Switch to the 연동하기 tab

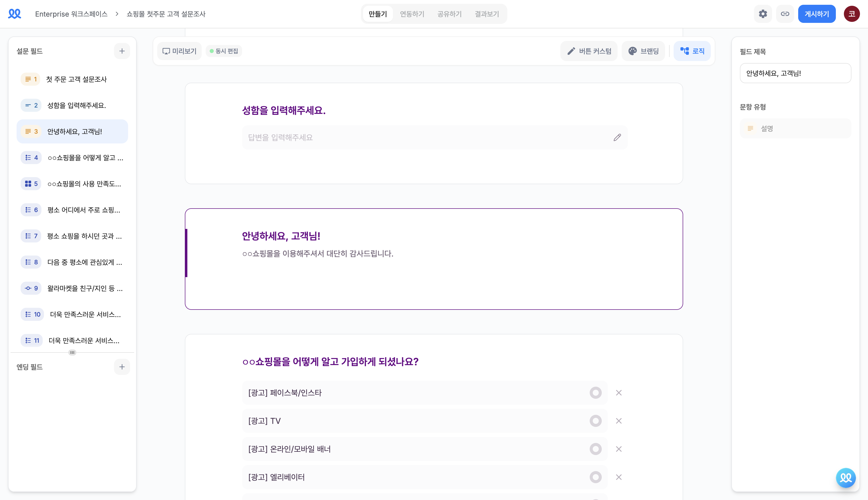pos(412,14)
